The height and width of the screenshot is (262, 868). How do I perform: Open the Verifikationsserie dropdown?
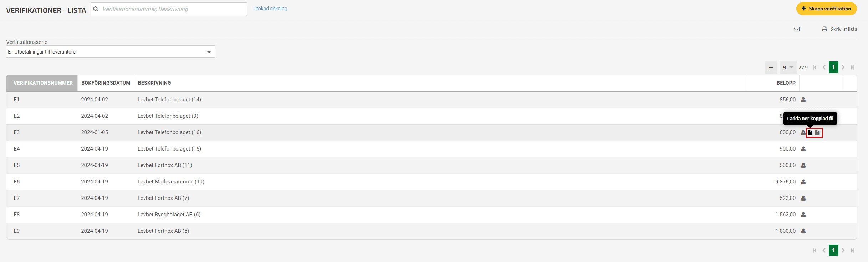(111, 52)
